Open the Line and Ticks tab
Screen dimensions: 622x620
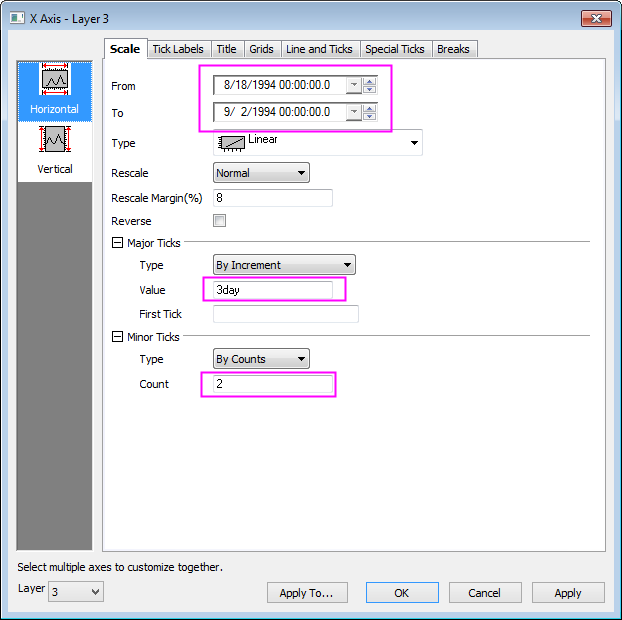318,49
